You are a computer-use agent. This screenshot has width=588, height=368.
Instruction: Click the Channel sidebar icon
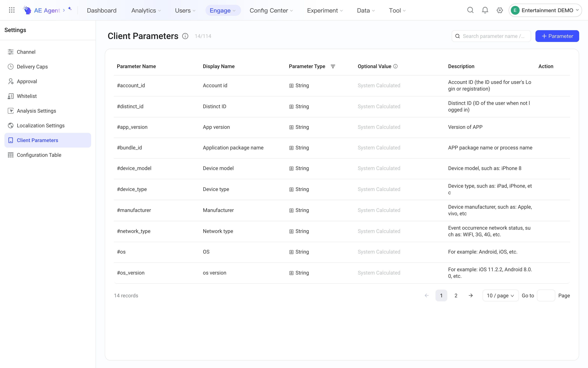[11, 52]
